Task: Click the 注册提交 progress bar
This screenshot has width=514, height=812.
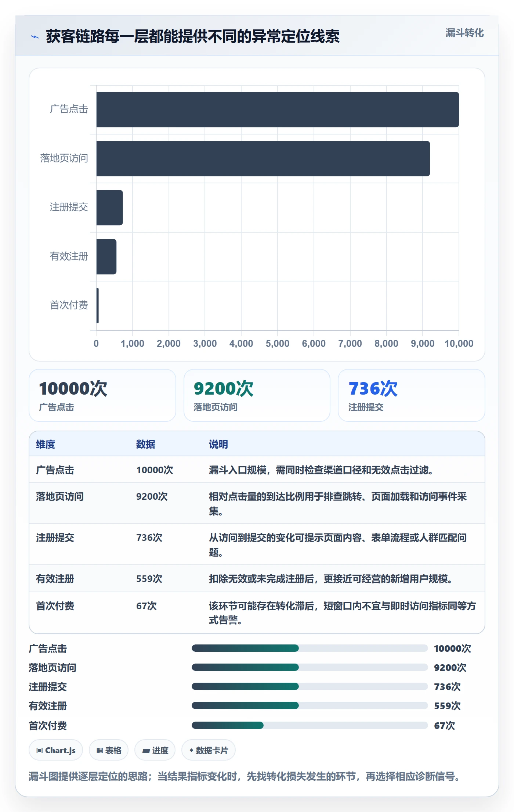Action: 310,686
